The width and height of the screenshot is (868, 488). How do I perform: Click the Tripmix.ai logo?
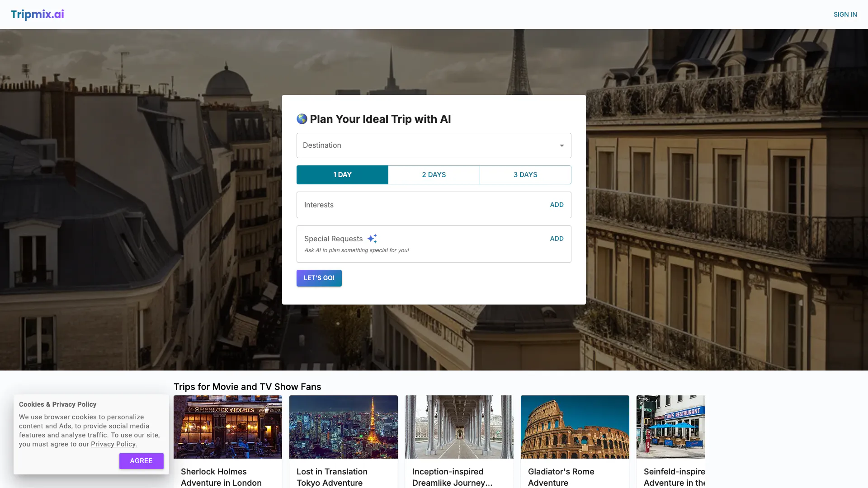(37, 14)
